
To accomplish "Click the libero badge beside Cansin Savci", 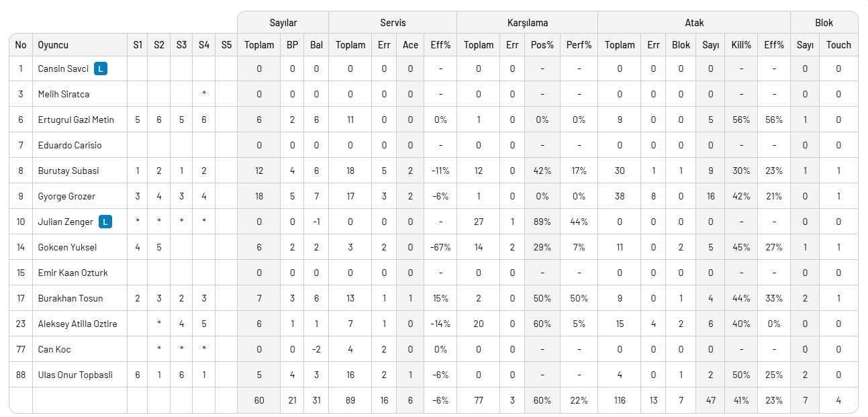I will click(x=101, y=68).
